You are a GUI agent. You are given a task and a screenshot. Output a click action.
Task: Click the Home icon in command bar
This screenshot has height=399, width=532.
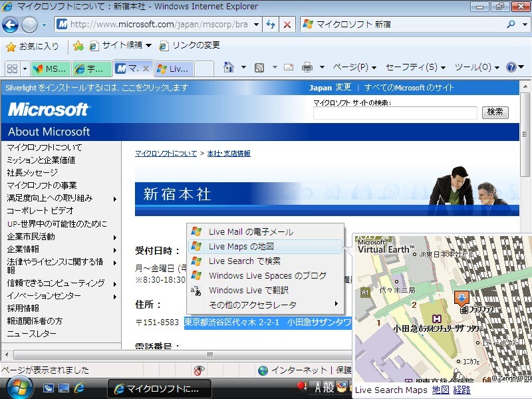(x=229, y=67)
